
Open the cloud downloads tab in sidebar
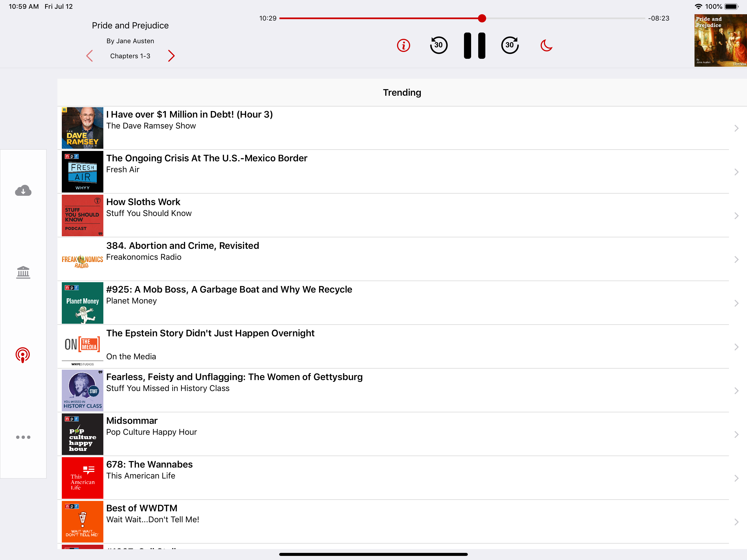click(23, 191)
